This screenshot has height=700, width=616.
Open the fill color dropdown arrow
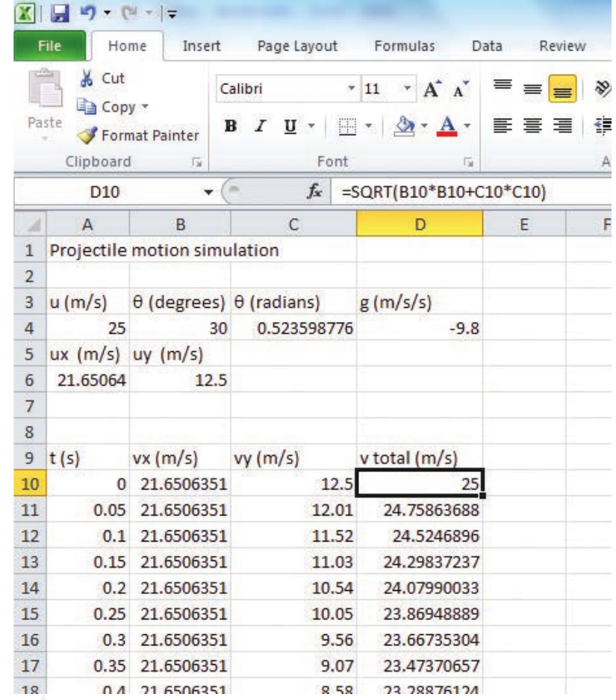(424, 126)
